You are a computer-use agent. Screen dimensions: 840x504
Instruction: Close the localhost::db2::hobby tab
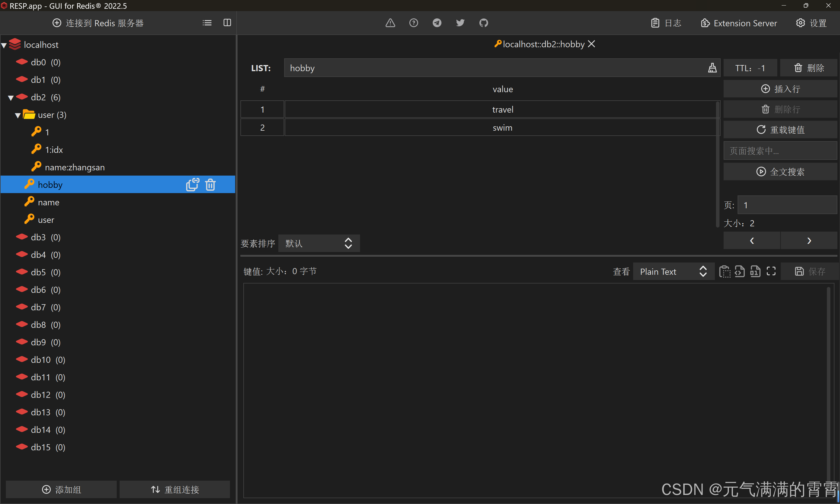(x=591, y=44)
